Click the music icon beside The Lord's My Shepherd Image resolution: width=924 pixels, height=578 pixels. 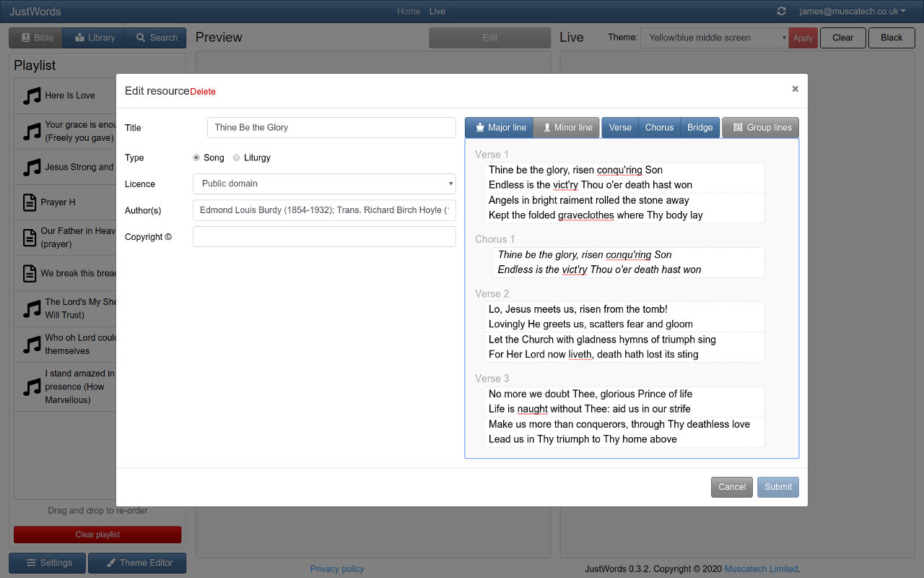[x=32, y=309]
